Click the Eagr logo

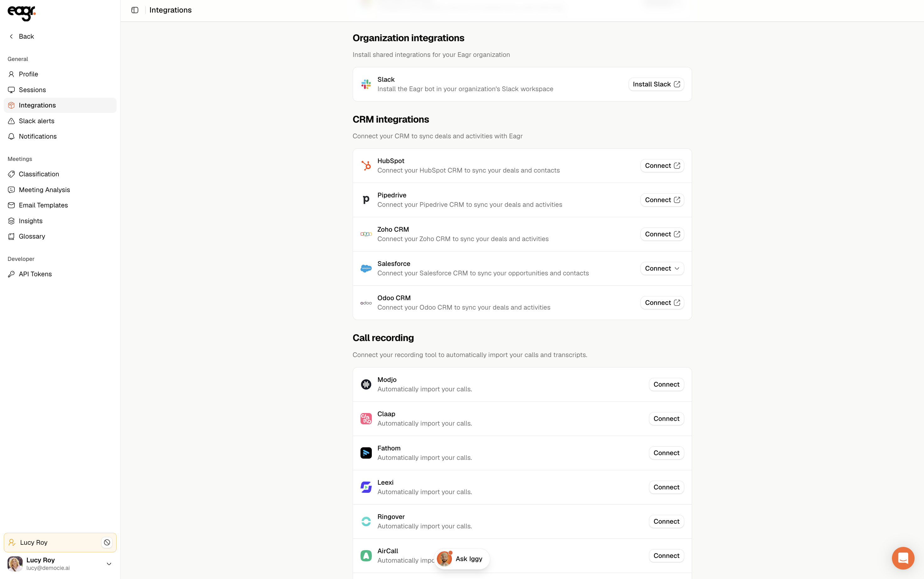click(x=21, y=14)
